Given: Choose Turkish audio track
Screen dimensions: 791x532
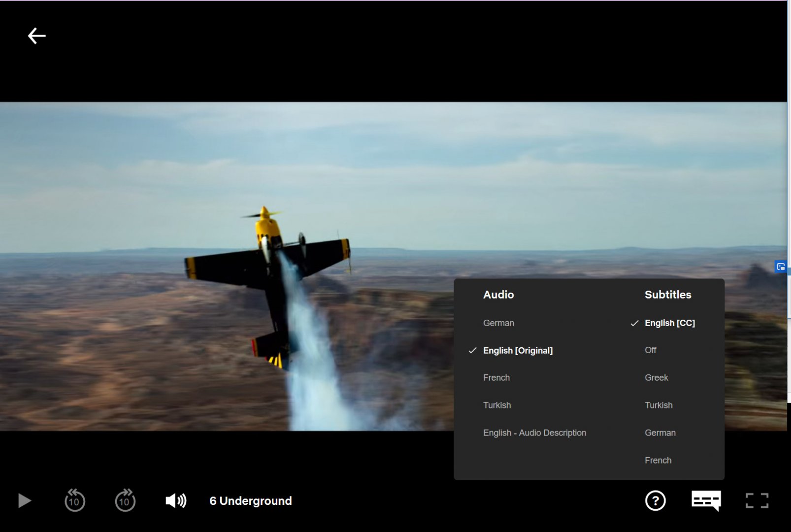Looking at the screenshot, I should [497, 405].
